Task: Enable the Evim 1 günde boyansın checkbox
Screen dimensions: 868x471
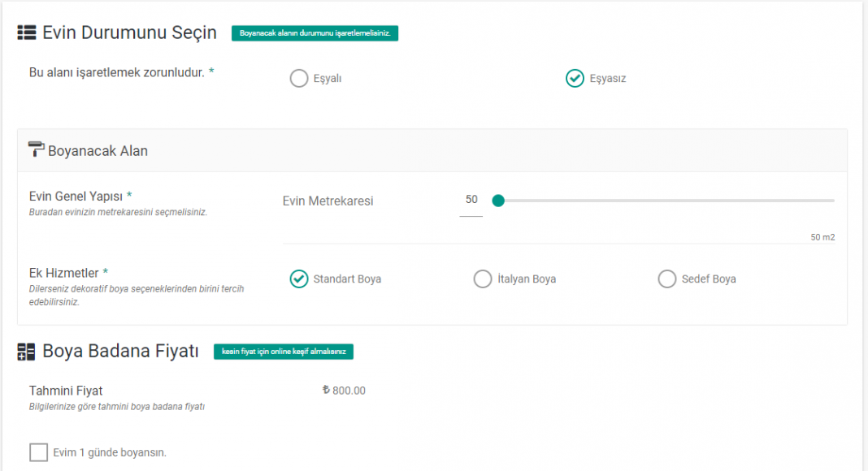Action: click(39, 452)
